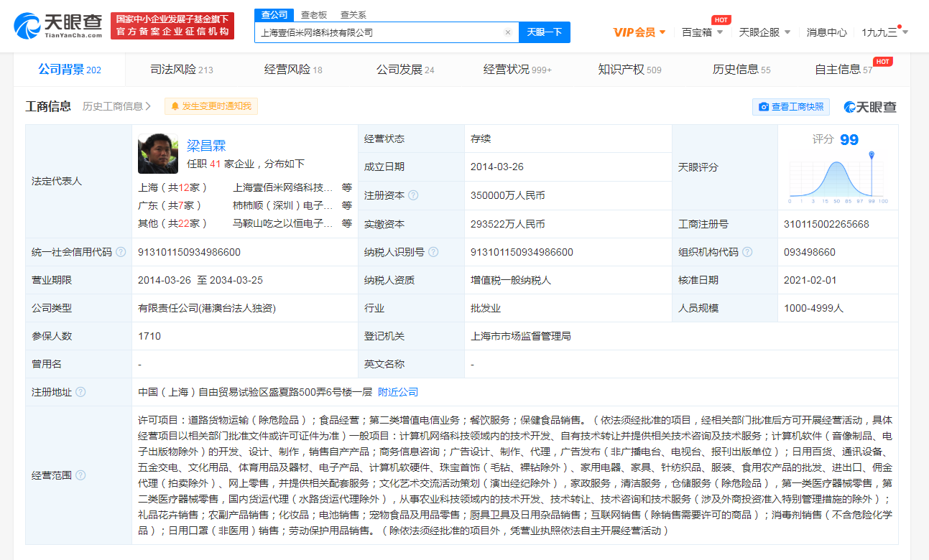
Task: Expand 等 after 马鞍山吃之以恒电子
Action: point(347,223)
